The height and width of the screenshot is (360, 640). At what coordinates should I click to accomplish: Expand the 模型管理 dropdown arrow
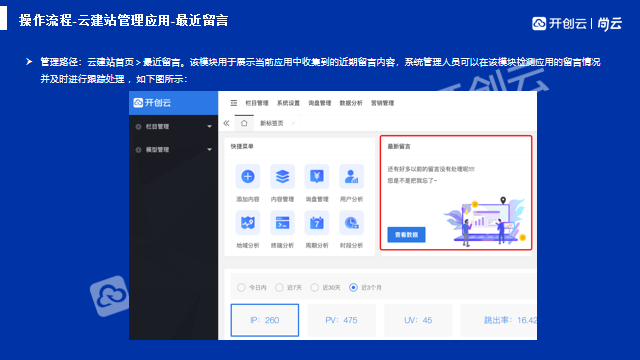click(209, 150)
